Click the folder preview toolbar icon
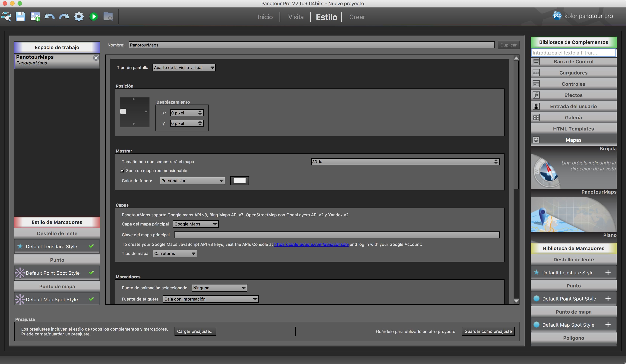Viewport: 626px width, 364px height. tap(108, 17)
